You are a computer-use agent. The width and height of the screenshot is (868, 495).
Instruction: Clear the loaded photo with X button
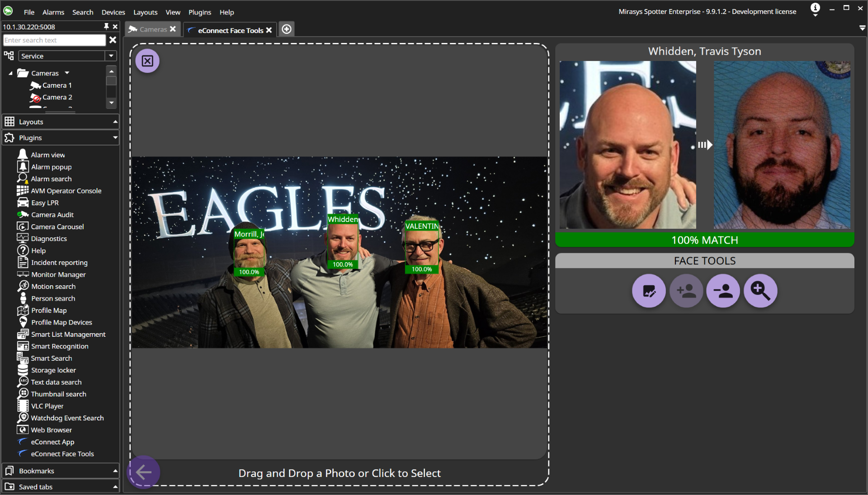tap(147, 61)
